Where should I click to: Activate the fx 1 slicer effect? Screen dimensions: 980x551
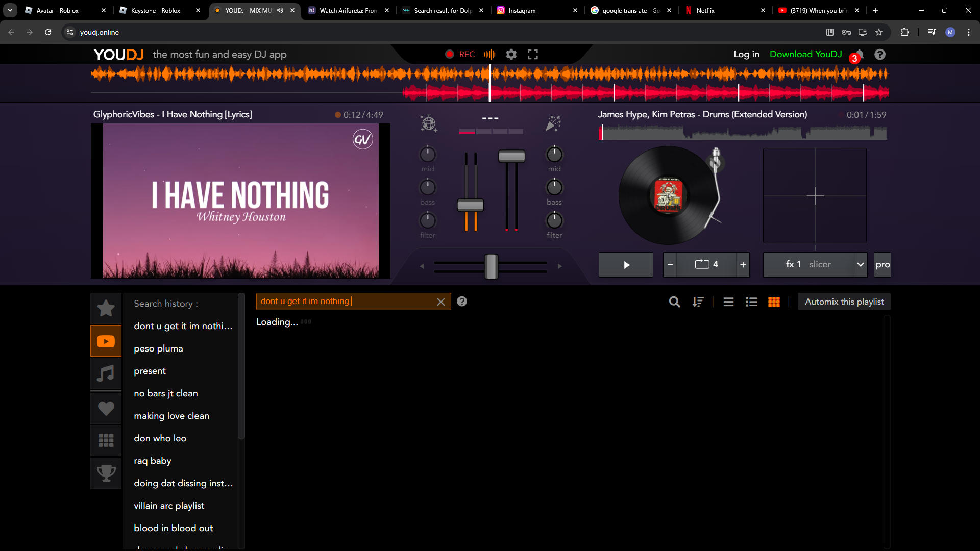pyautogui.click(x=808, y=265)
